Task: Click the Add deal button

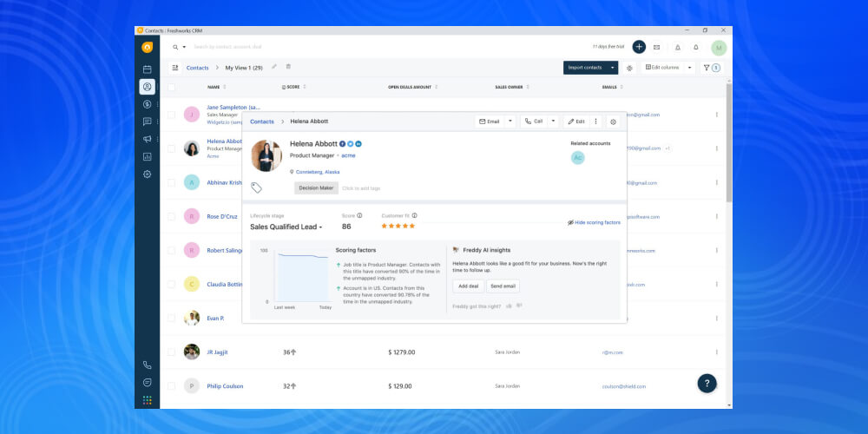Action: [469, 286]
